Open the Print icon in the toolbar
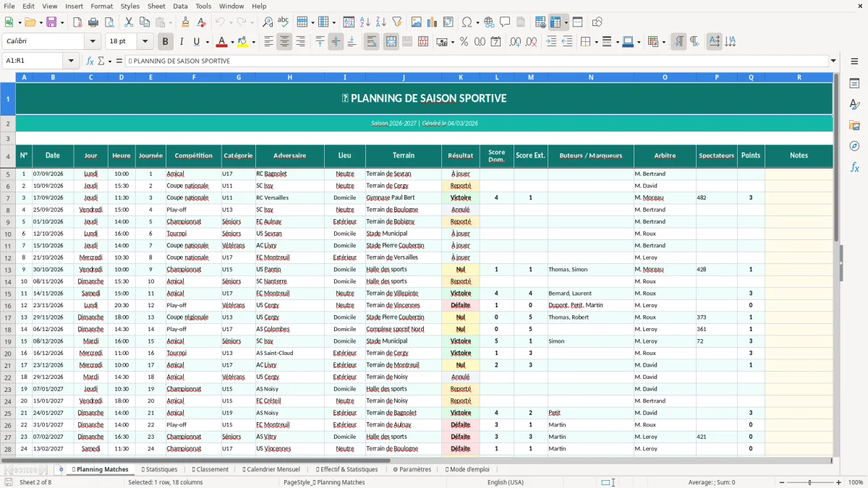 (93, 22)
